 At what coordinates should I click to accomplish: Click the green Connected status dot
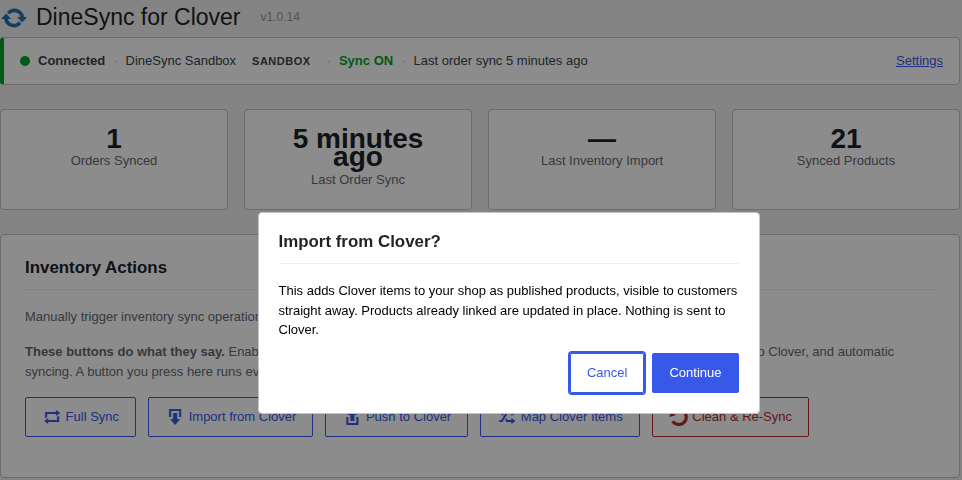tap(25, 61)
